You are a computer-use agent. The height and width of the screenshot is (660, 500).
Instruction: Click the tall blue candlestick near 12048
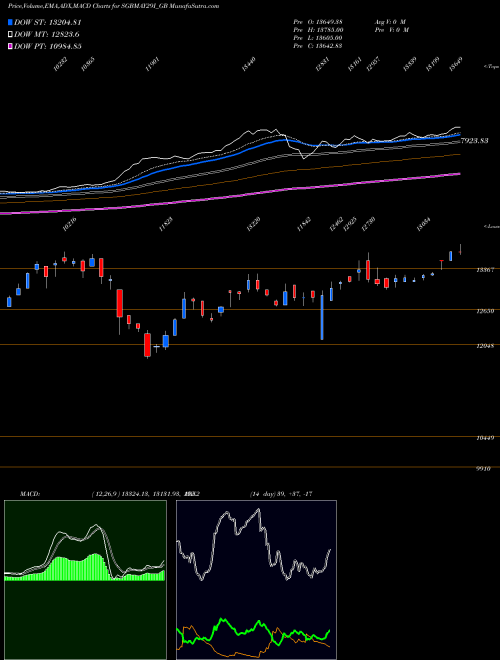pyautogui.click(x=322, y=317)
